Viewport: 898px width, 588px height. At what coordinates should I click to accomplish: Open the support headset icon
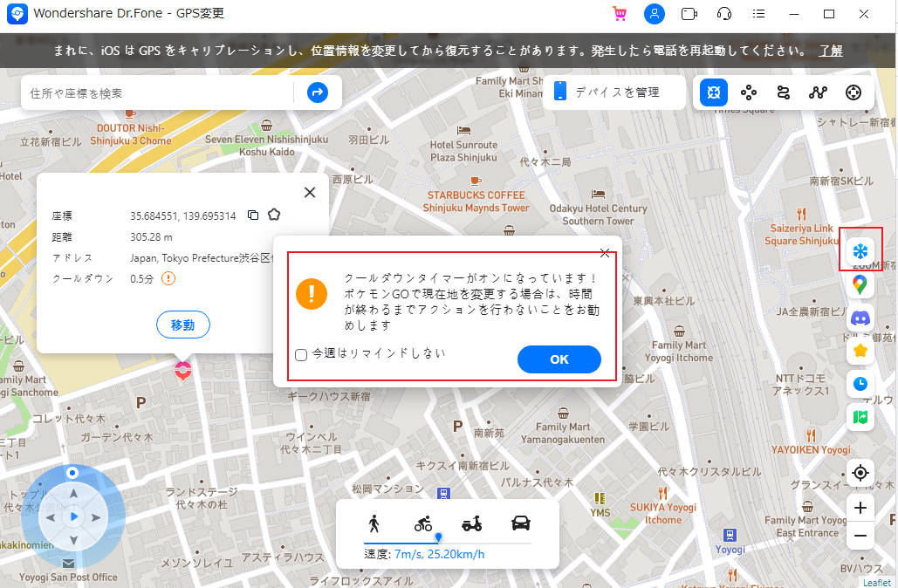pyautogui.click(x=724, y=14)
